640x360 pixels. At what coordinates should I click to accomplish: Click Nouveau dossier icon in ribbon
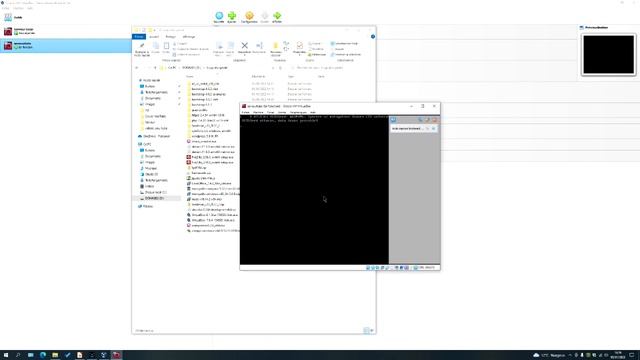(x=276, y=45)
